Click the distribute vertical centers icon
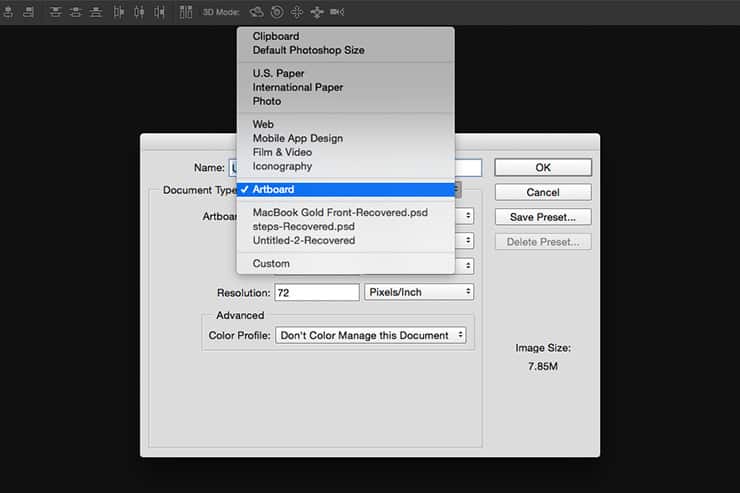Screen dimensions: 740x493 tap(76, 12)
